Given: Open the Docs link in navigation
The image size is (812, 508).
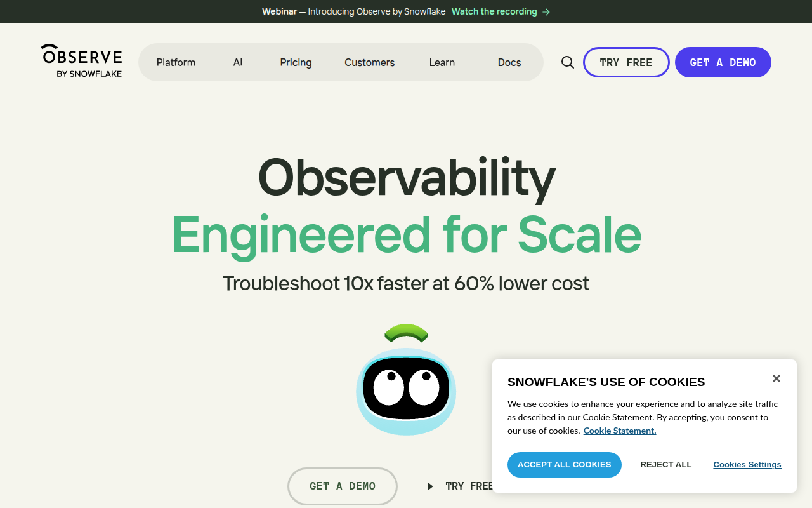Looking at the screenshot, I should pyautogui.click(x=509, y=62).
